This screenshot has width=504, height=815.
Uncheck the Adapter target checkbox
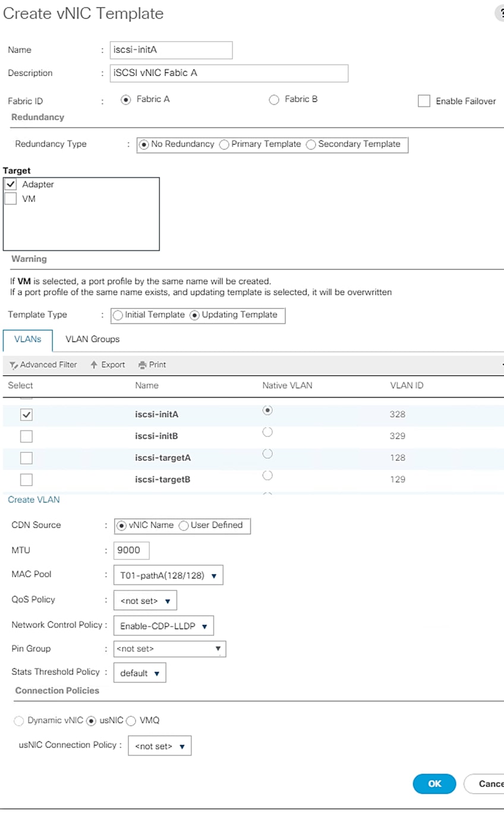pyautogui.click(x=11, y=185)
